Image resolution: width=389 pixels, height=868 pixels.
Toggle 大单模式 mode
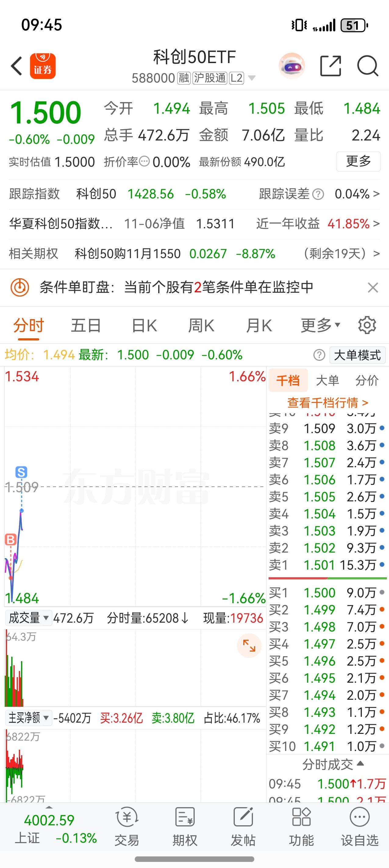point(357,355)
